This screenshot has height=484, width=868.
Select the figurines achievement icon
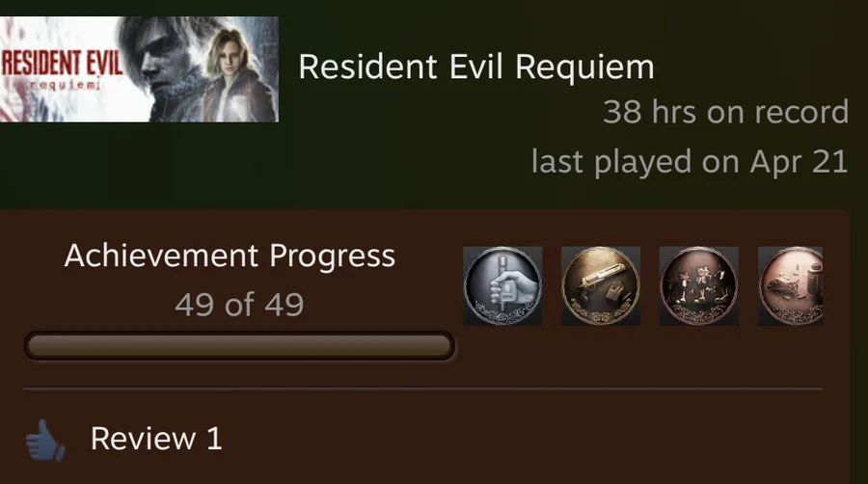[x=698, y=286]
